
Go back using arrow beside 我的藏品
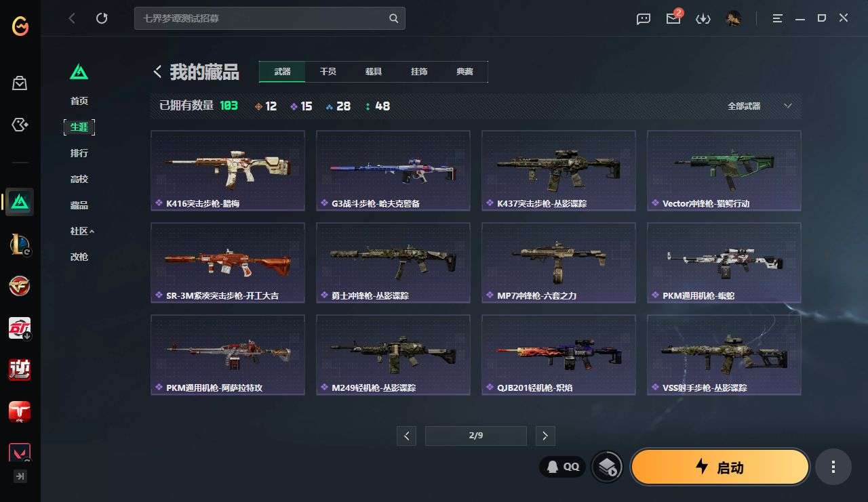[x=157, y=71]
